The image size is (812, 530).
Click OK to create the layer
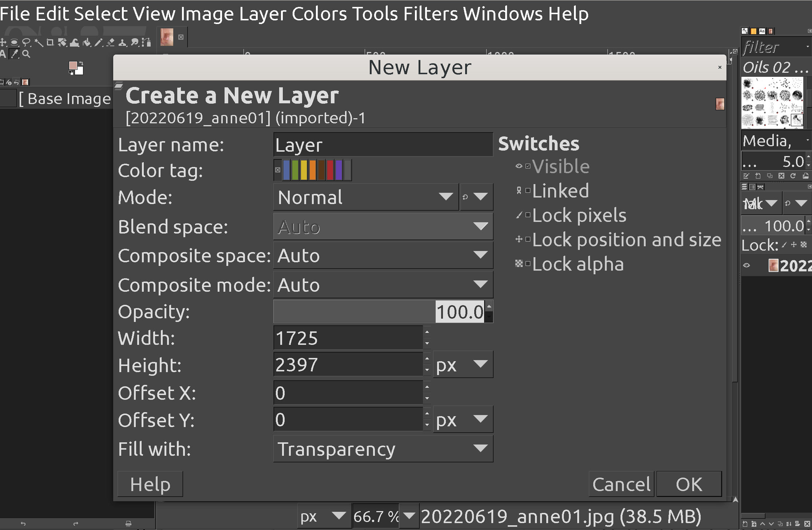tap(689, 484)
